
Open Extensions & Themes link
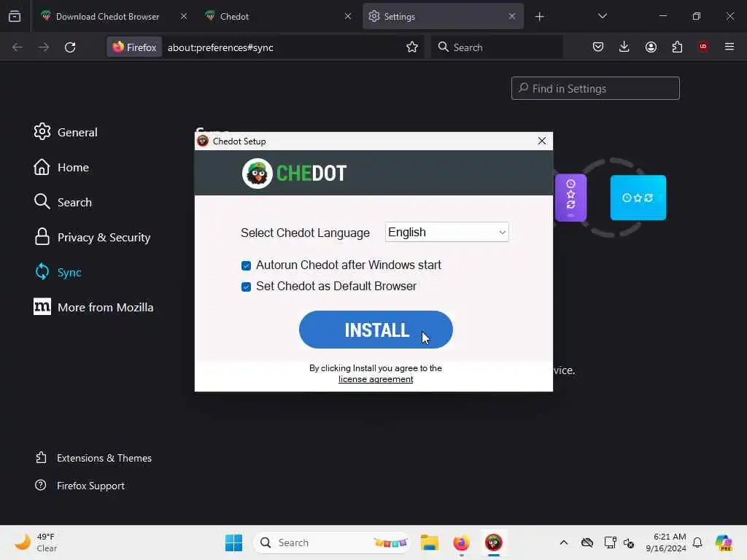coord(93,458)
